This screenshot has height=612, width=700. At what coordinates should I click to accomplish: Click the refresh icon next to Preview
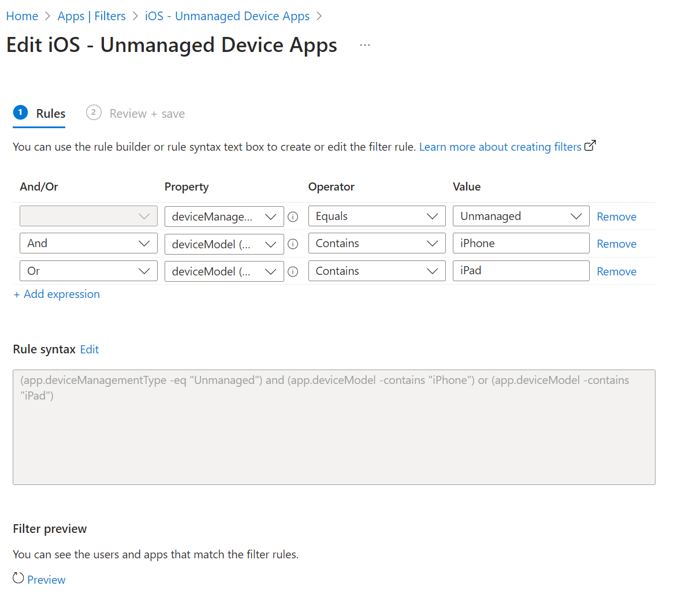(18, 579)
